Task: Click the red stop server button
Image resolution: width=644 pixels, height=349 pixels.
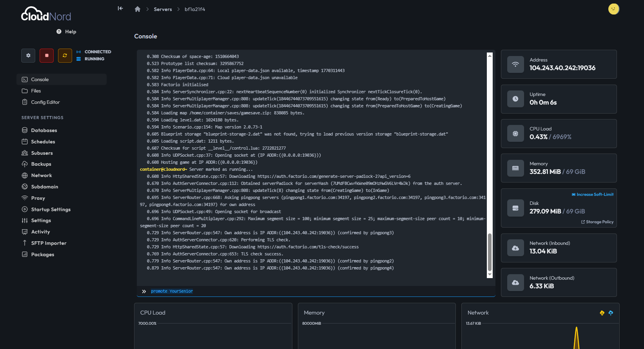Action: (47, 56)
